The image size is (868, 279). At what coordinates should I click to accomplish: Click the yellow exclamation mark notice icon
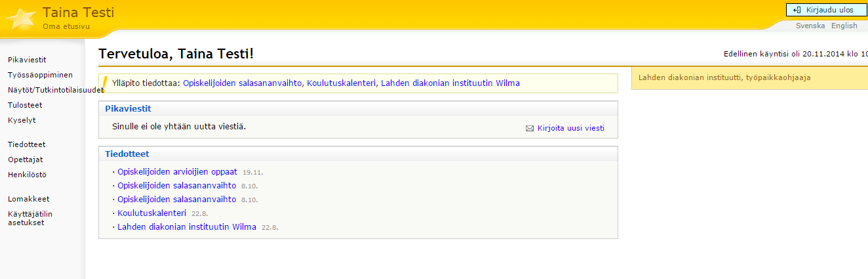pos(104,83)
